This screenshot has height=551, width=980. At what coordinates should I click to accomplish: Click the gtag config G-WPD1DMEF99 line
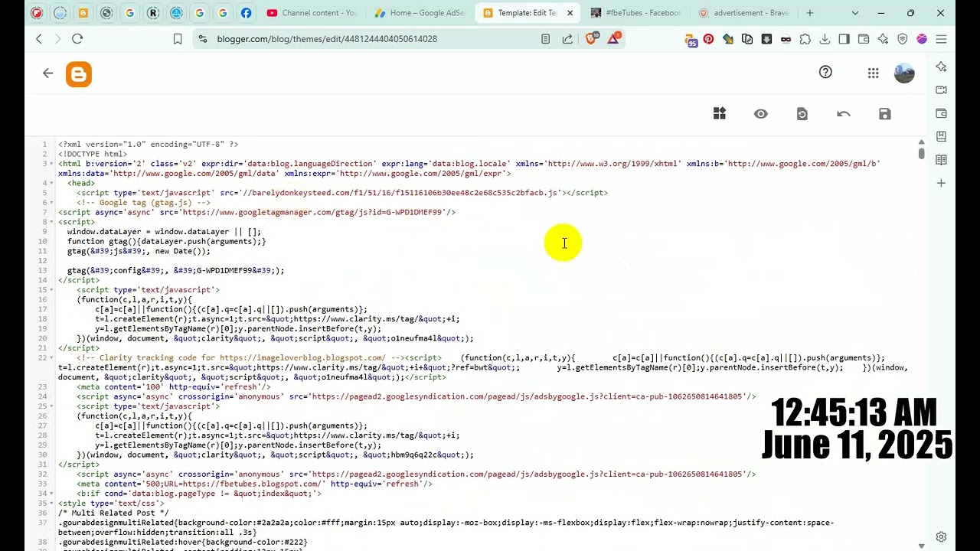pos(175,270)
